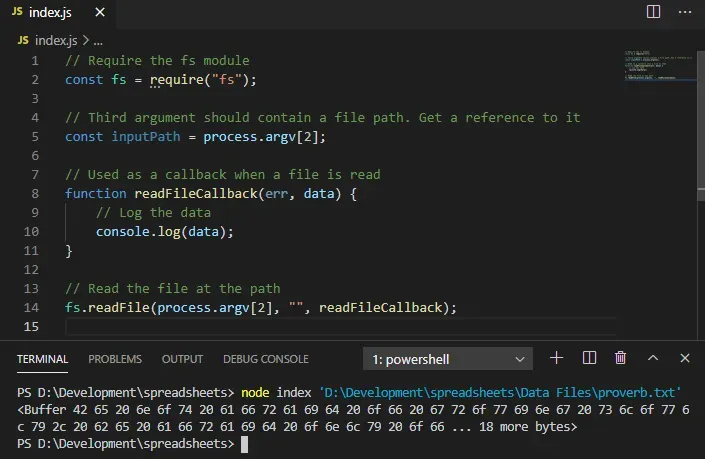Viewport: 705px width, 459px height.
Task: Split the terminal using the split icon
Action: pyautogui.click(x=589, y=358)
